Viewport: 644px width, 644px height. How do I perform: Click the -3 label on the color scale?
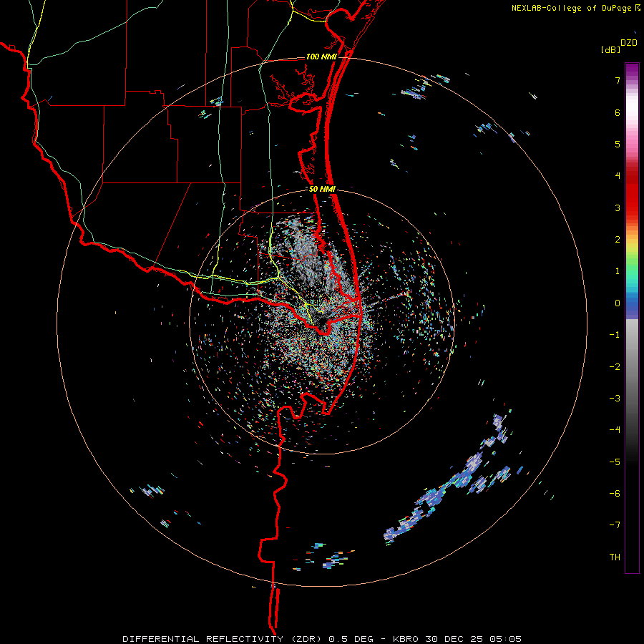(x=615, y=398)
